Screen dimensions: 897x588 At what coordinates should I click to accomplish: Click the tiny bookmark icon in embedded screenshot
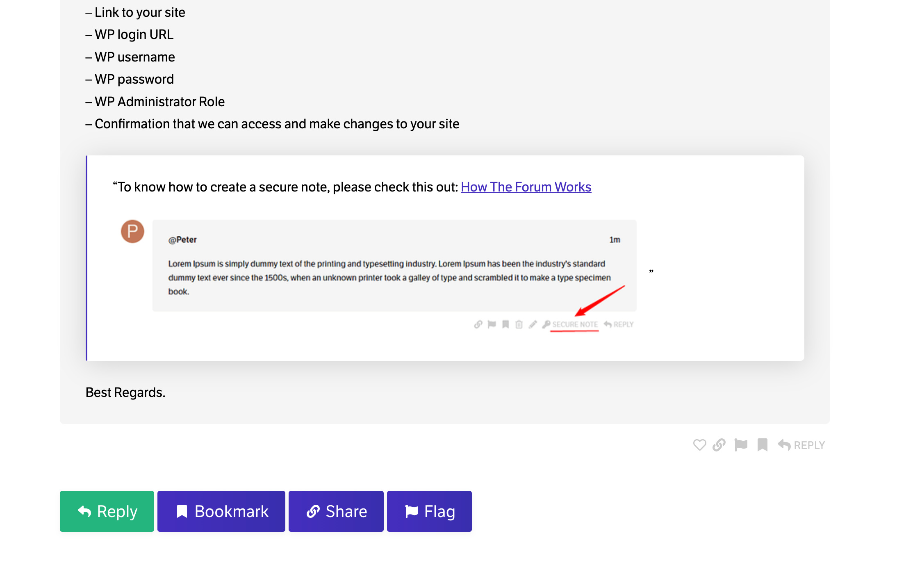click(x=505, y=324)
